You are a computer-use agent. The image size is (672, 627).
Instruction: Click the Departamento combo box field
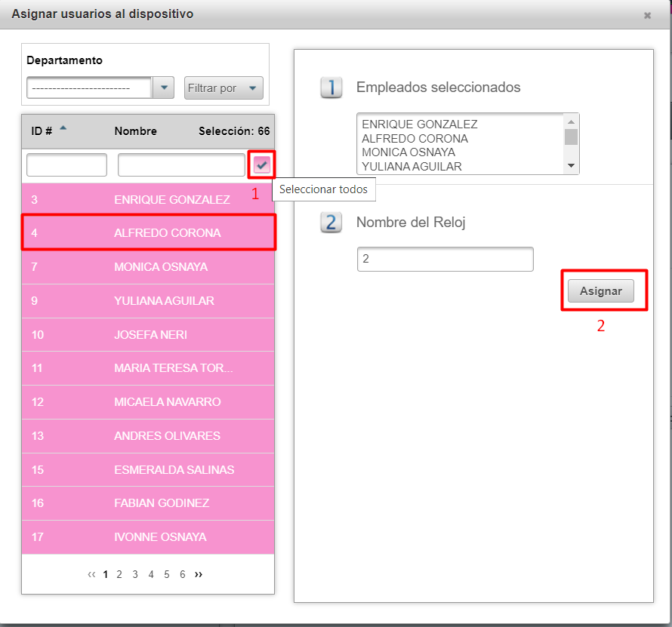[89, 88]
